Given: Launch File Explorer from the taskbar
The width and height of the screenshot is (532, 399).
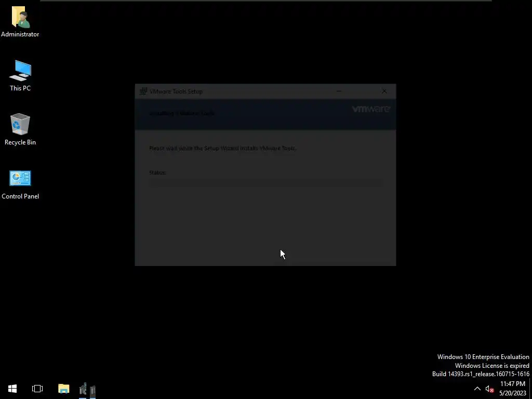Looking at the screenshot, I should (x=64, y=389).
